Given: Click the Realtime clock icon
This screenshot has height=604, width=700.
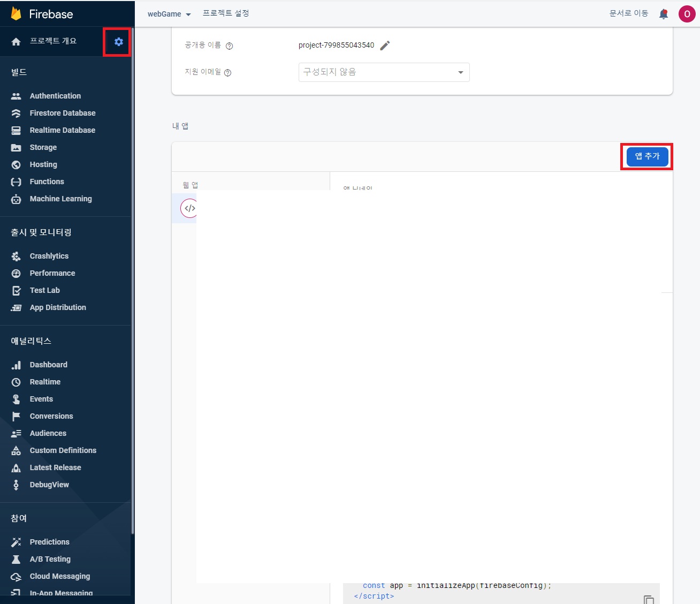Looking at the screenshot, I should coord(16,382).
